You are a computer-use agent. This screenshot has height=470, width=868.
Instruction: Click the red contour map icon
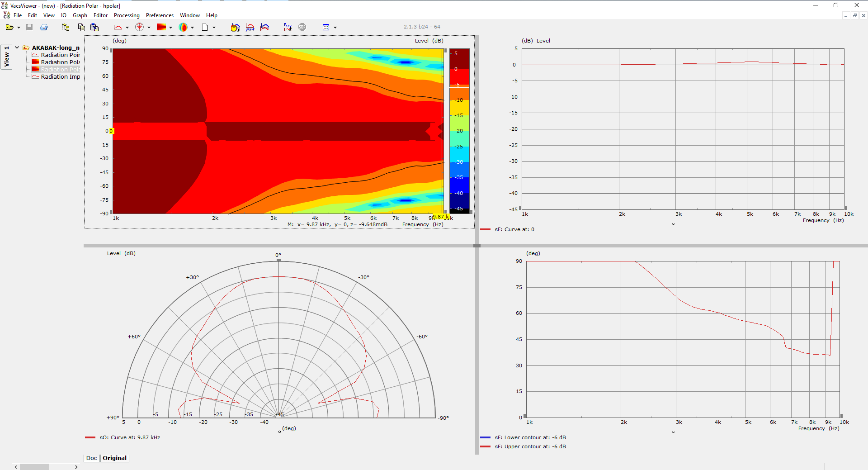click(x=161, y=27)
